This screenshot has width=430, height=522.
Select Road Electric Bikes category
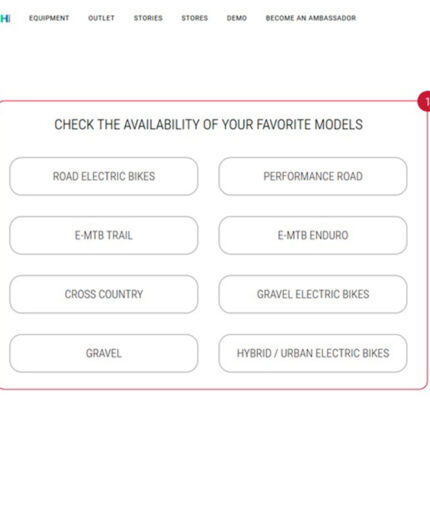click(104, 176)
